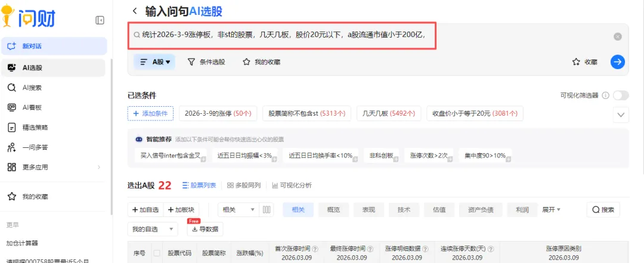Click 加板块 button
Viewport: 644px width, 263px height.
click(x=181, y=209)
